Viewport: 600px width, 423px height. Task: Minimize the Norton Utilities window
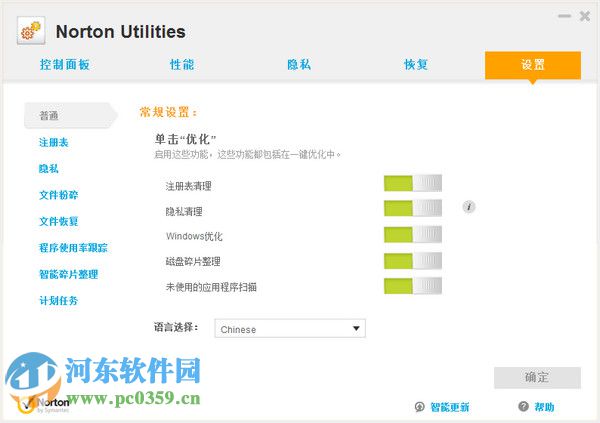[x=564, y=16]
